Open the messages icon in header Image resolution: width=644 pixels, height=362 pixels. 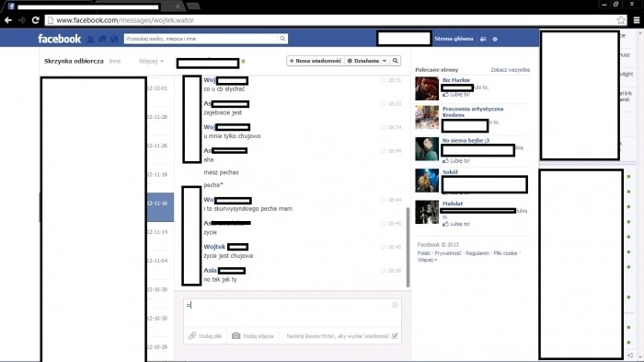[102, 39]
